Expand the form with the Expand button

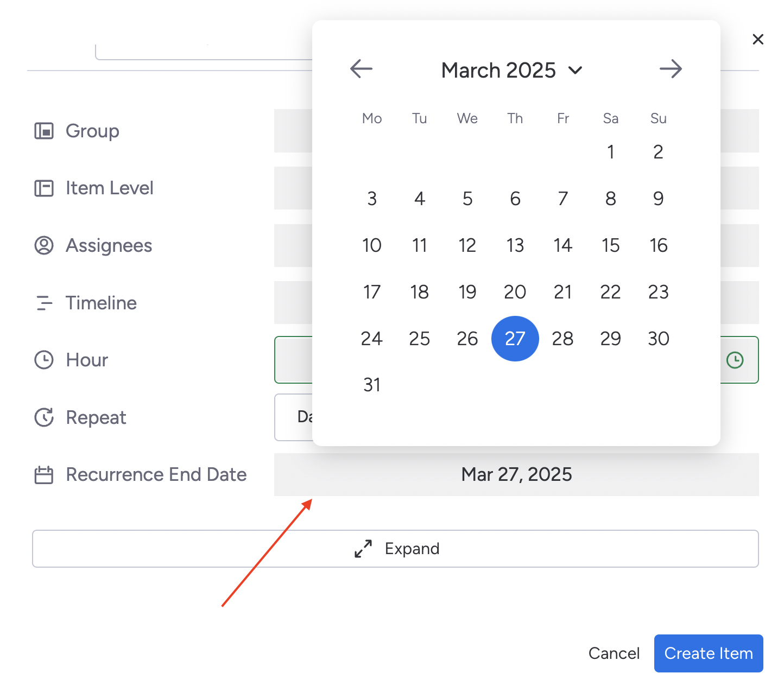[x=395, y=549]
